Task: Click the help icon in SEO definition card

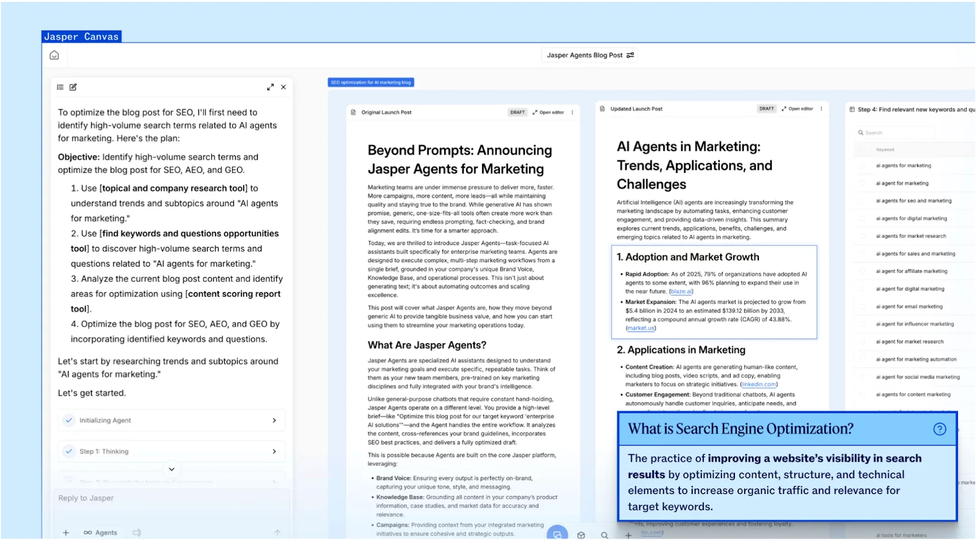Action: (x=940, y=429)
